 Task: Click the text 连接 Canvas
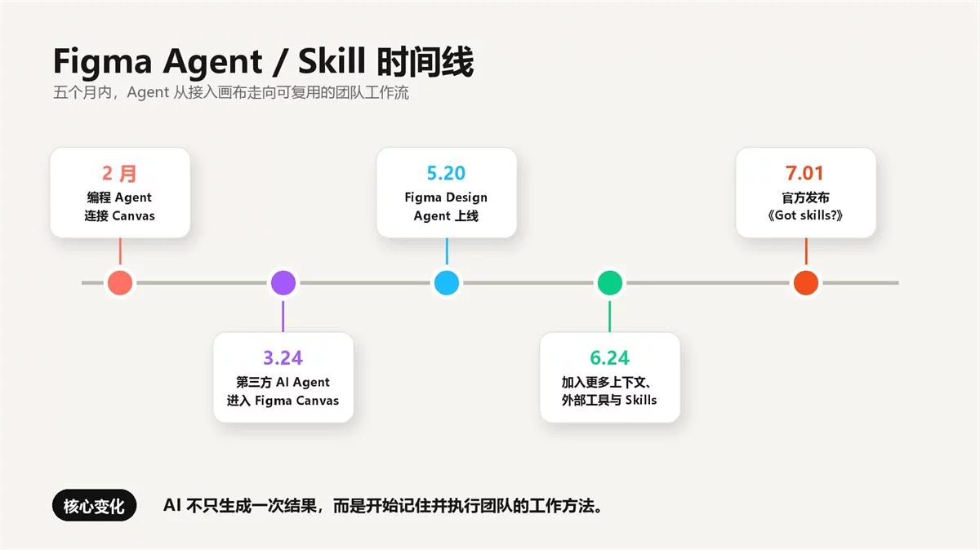tap(120, 216)
